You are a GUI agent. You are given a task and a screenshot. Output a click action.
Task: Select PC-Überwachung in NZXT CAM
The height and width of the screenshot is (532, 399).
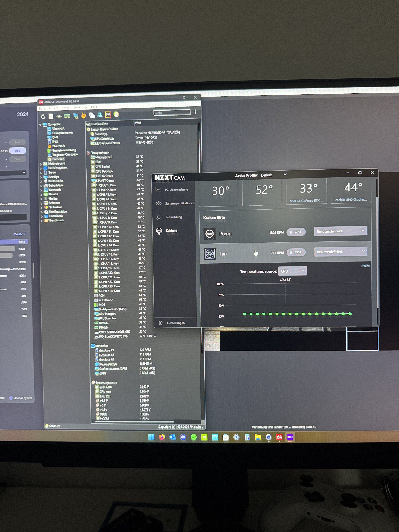click(176, 190)
